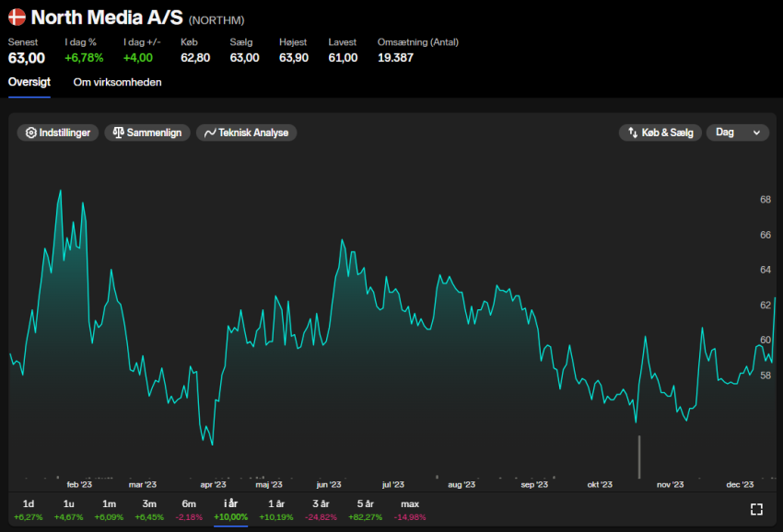Click the feb '23 axis label
The width and height of the screenshot is (783, 532).
[x=79, y=484]
